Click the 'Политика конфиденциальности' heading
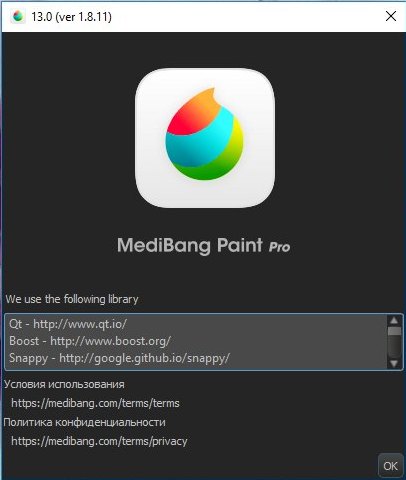The image size is (406, 480). tap(85, 422)
